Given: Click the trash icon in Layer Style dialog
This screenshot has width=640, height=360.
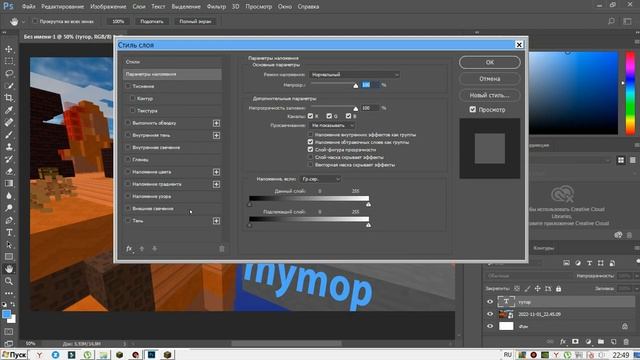Looking at the screenshot, I should (x=222, y=249).
